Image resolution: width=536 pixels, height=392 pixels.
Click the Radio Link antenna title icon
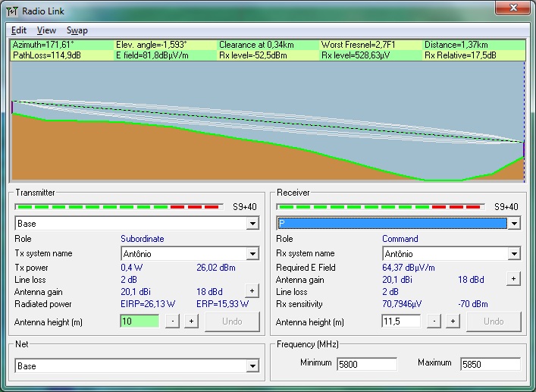(x=12, y=9)
